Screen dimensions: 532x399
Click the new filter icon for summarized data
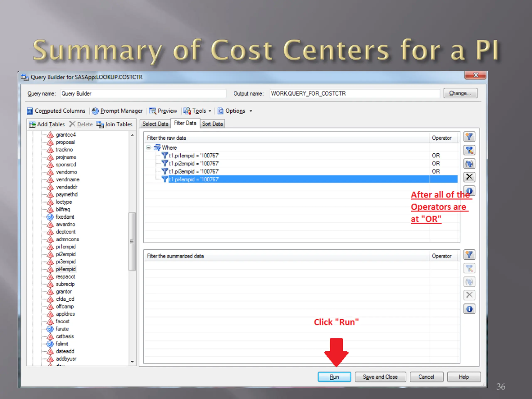tap(469, 255)
